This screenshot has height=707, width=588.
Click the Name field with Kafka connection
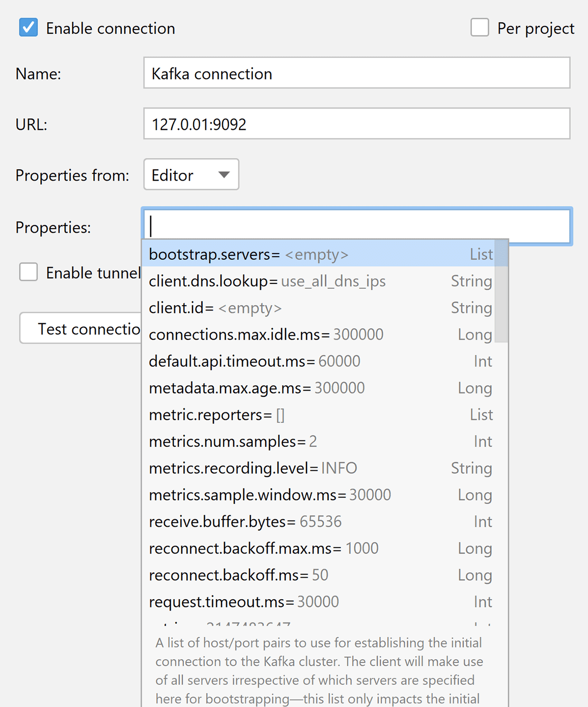[x=357, y=73]
